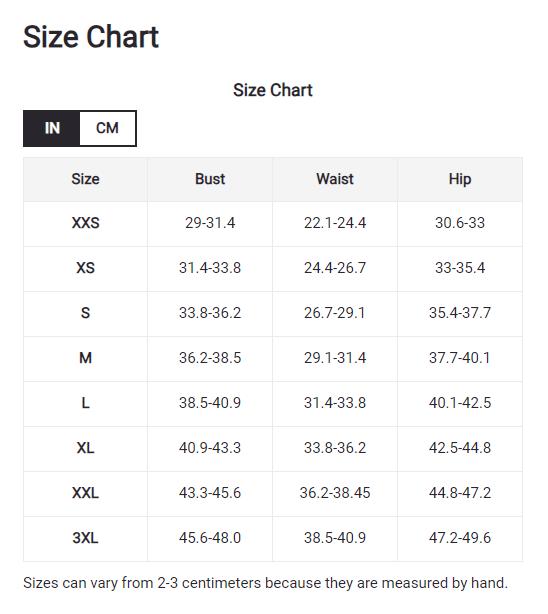Viewport: 548px width, 614px height.
Task: Click the M hip value 37.7-40.1
Action: click(x=460, y=358)
